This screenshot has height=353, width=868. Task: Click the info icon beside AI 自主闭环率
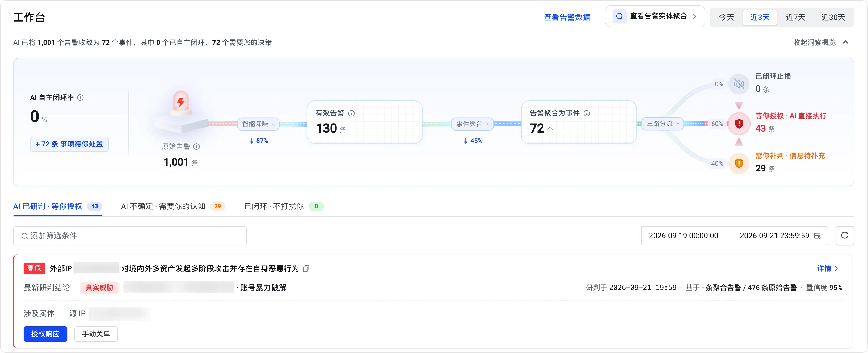(x=80, y=98)
